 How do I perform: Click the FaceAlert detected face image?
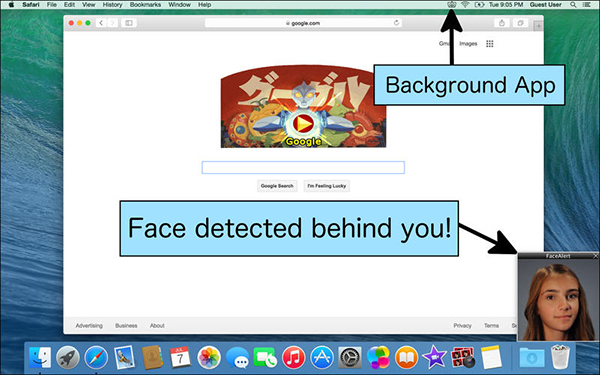pos(558,300)
